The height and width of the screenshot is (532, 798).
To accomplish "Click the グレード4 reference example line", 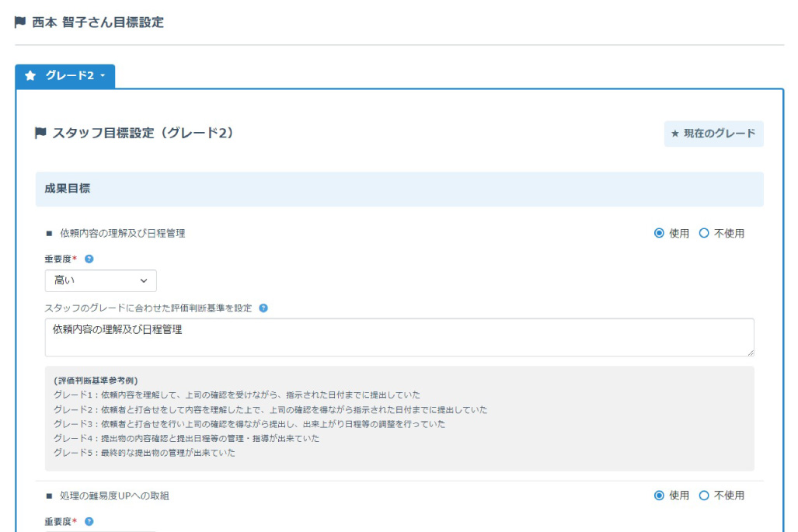I will point(186,438).
